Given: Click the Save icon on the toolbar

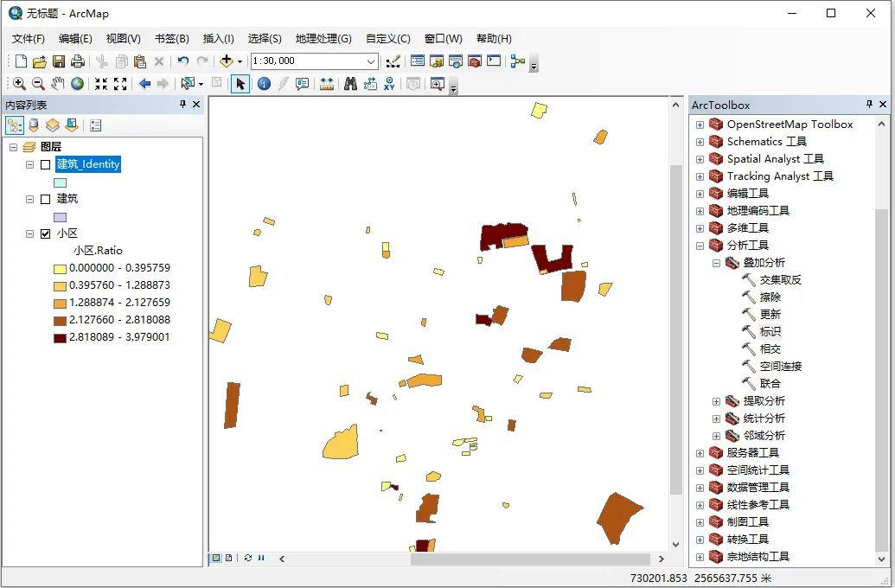Looking at the screenshot, I should point(57,61).
